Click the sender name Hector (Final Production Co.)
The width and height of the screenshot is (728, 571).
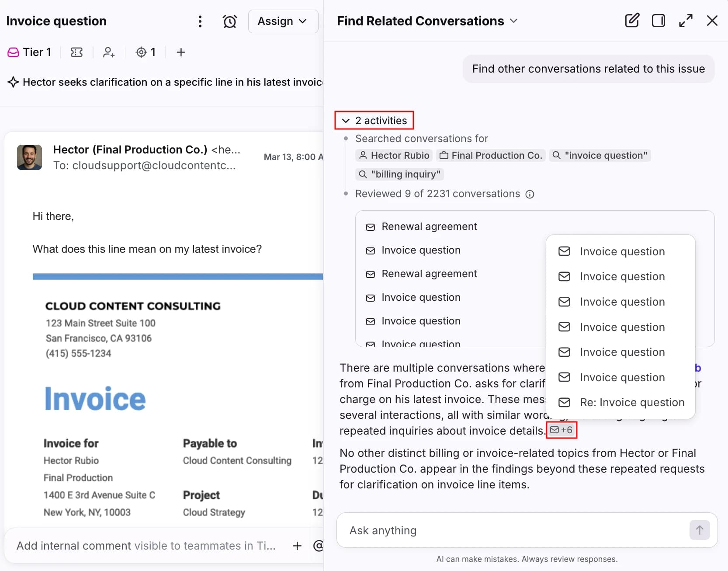[130, 150]
